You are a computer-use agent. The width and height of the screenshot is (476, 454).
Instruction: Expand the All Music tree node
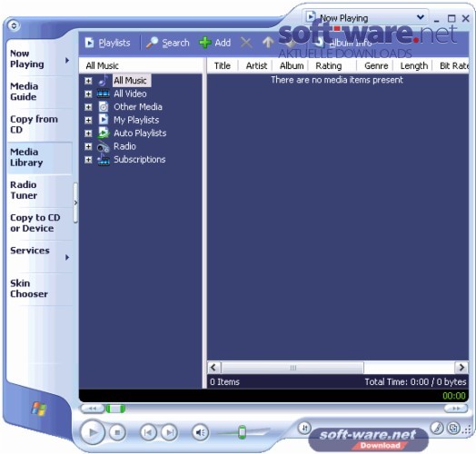[x=88, y=81]
